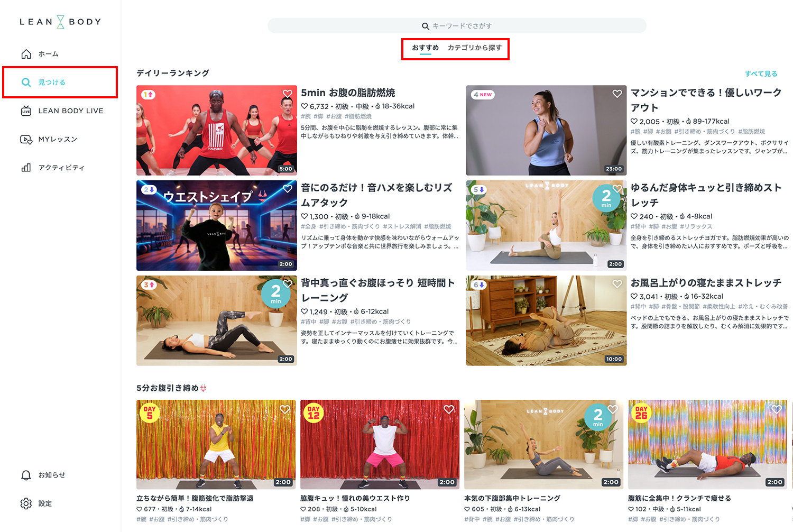Viewport: 793px width, 532px height.
Task: Click the MYレッスン play icon
Action: click(26, 139)
